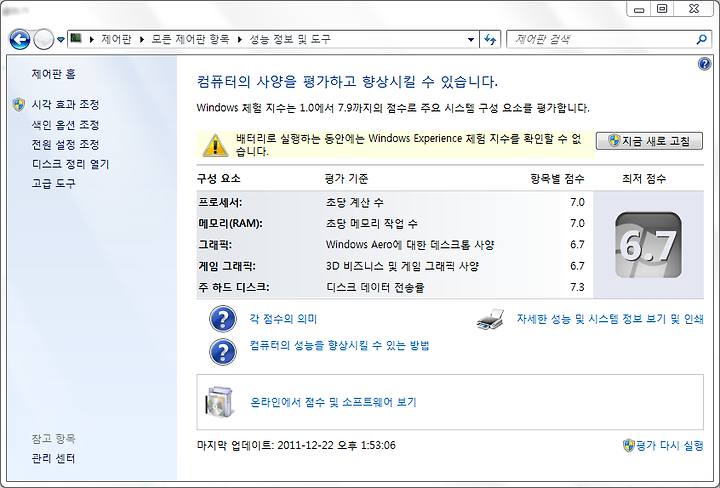Open 각 점수의 의미 link
This screenshot has width=720, height=488.
[283, 319]
